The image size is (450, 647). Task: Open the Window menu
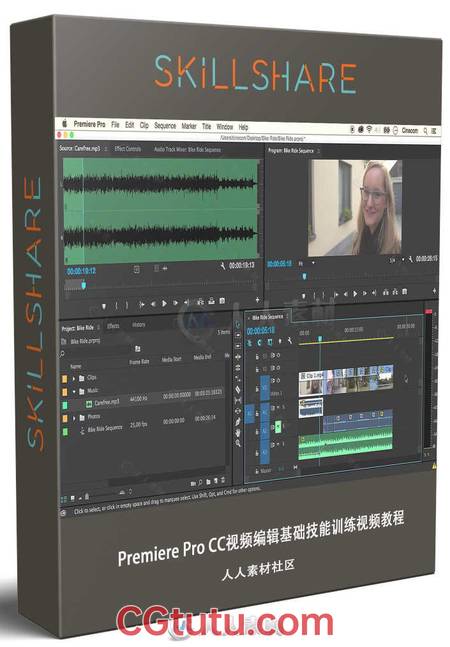(x=225, y=127)
